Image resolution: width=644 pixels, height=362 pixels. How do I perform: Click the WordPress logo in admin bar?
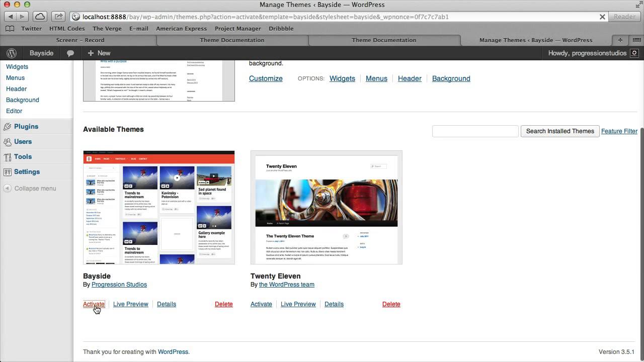click(12, 53)
